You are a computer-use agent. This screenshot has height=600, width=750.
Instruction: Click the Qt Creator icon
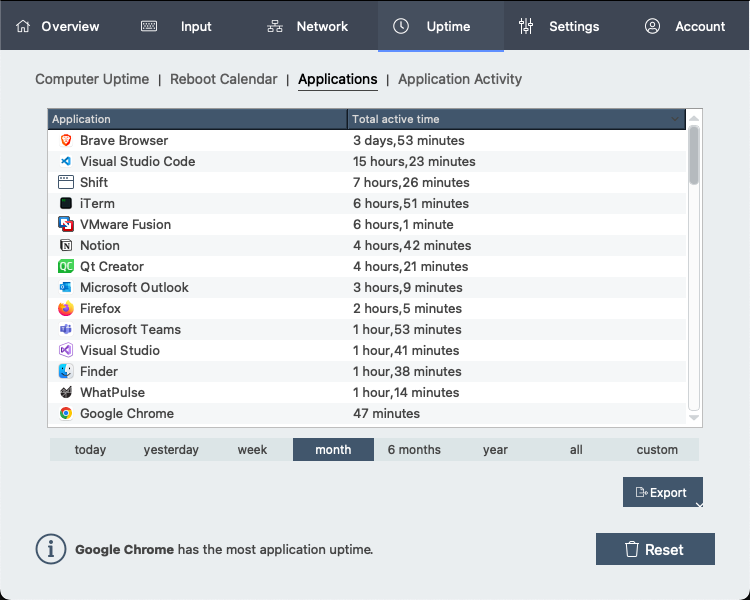[x=66, y=267]
